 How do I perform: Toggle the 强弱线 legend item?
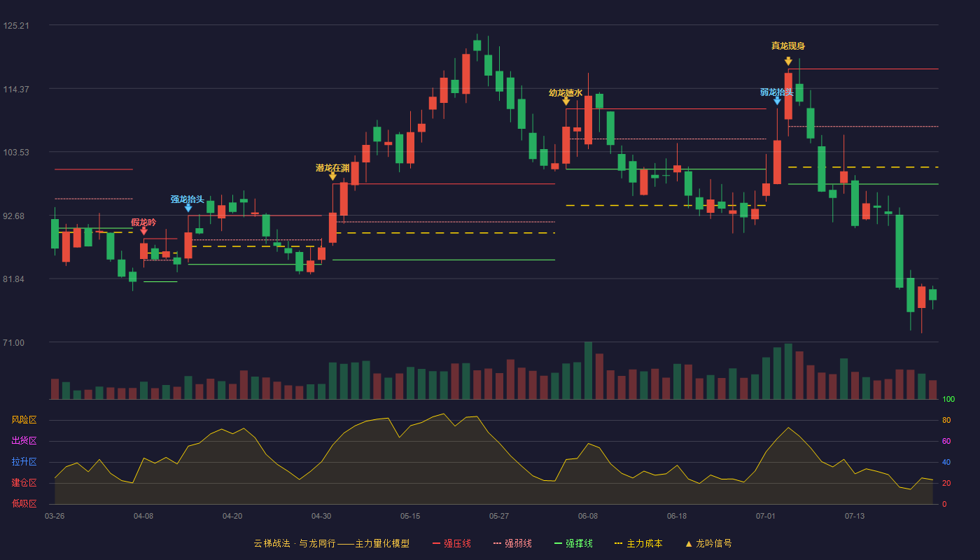(x=513, y=543)
